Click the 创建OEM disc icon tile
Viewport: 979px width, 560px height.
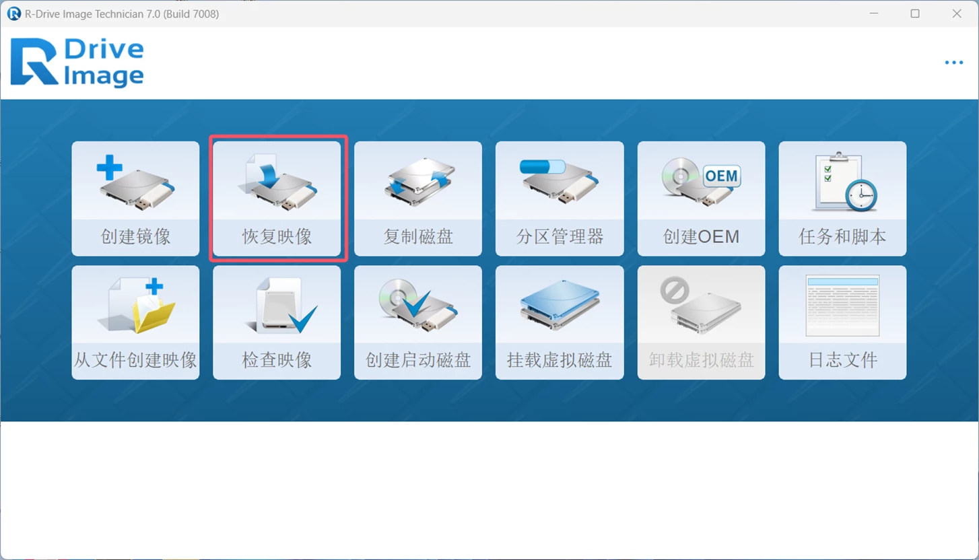(x=701, y=199)
